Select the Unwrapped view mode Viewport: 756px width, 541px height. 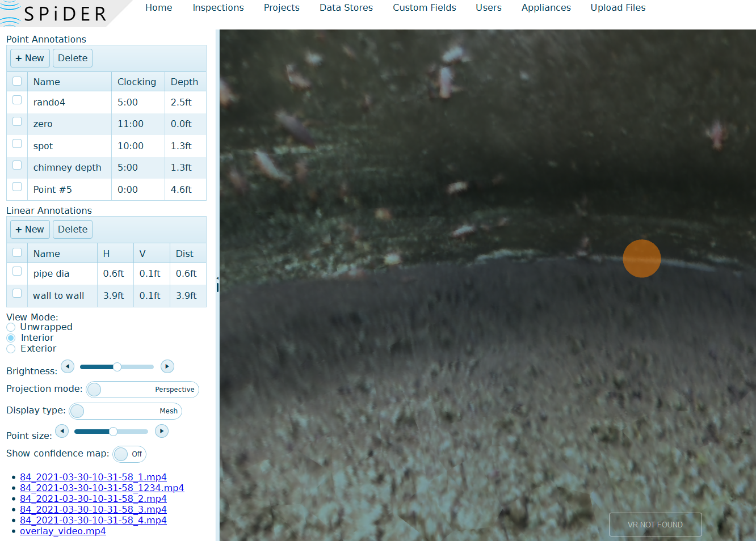coord(10,327)
